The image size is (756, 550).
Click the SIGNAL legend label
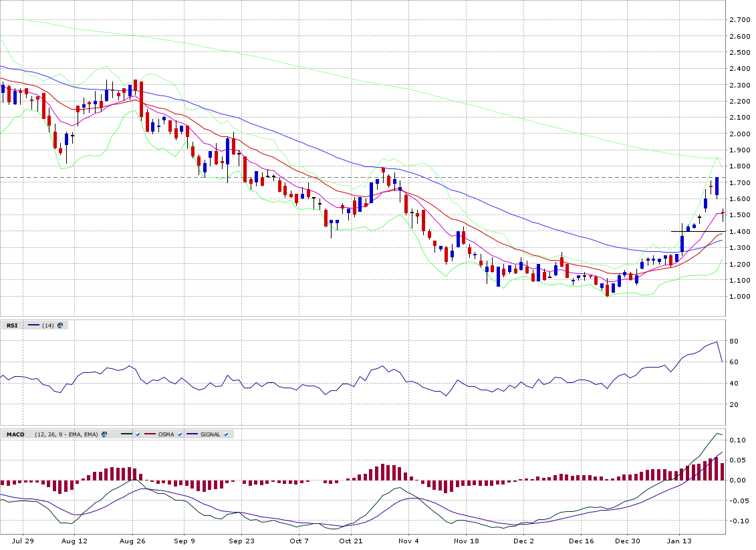point(210,434)
